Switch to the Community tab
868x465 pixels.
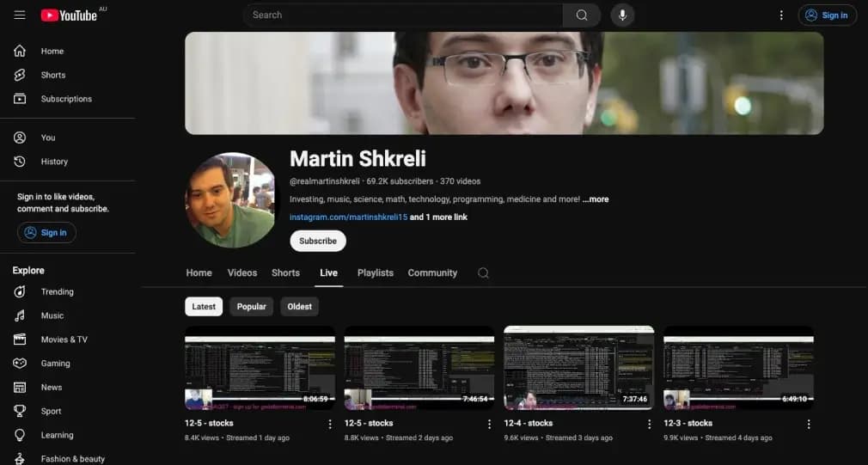[x=432, y=273]
